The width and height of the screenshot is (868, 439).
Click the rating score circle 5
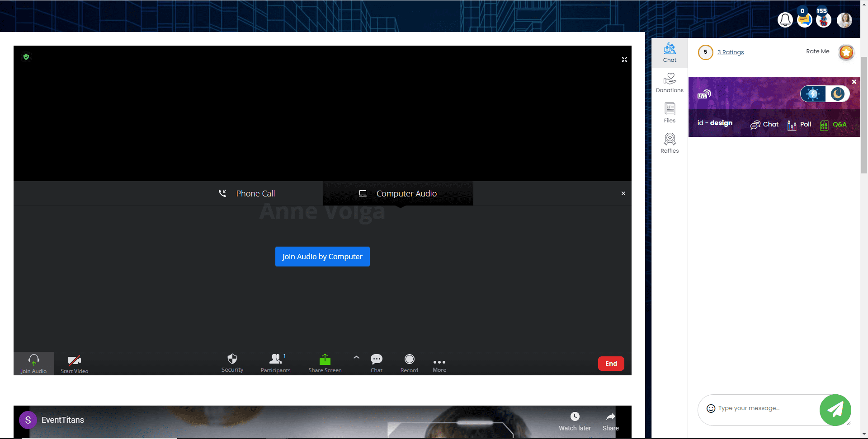(705, 52)
